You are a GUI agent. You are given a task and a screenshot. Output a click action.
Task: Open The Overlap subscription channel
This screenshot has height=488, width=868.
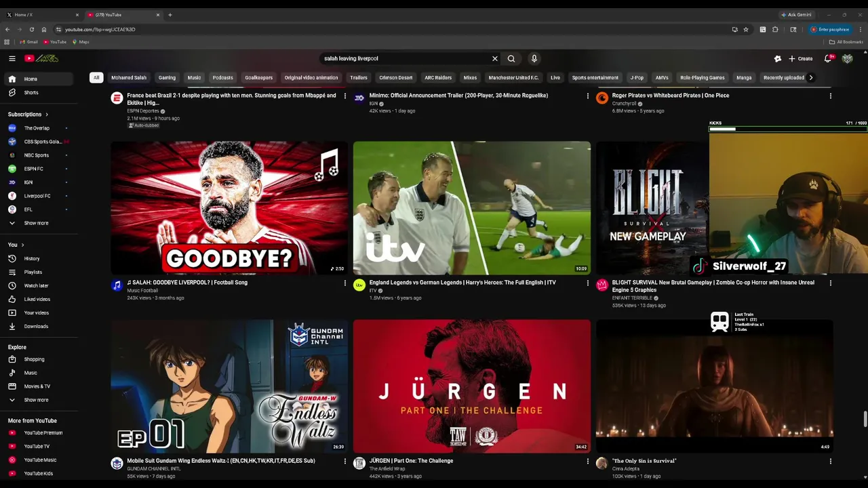click(x=39, y=128)
